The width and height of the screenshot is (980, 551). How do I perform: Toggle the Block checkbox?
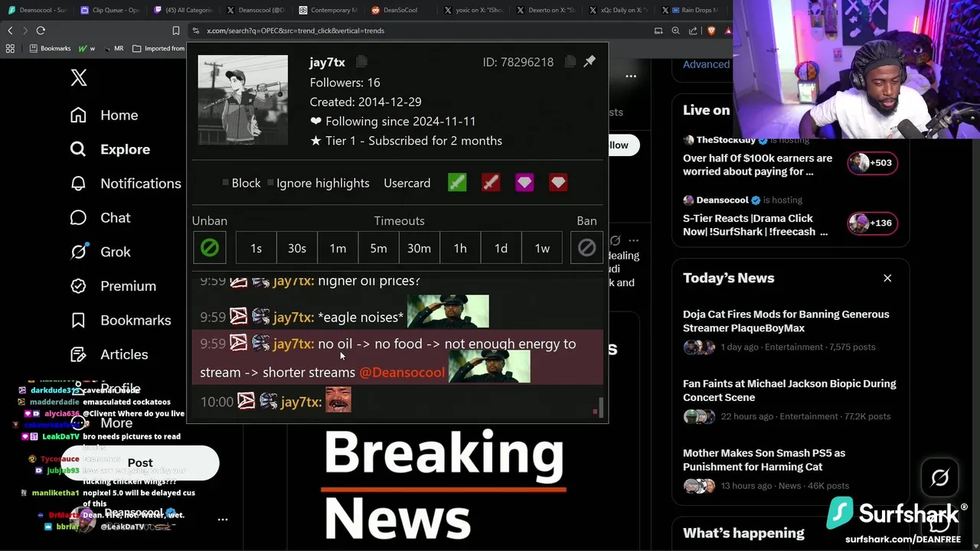pos(226,183)
